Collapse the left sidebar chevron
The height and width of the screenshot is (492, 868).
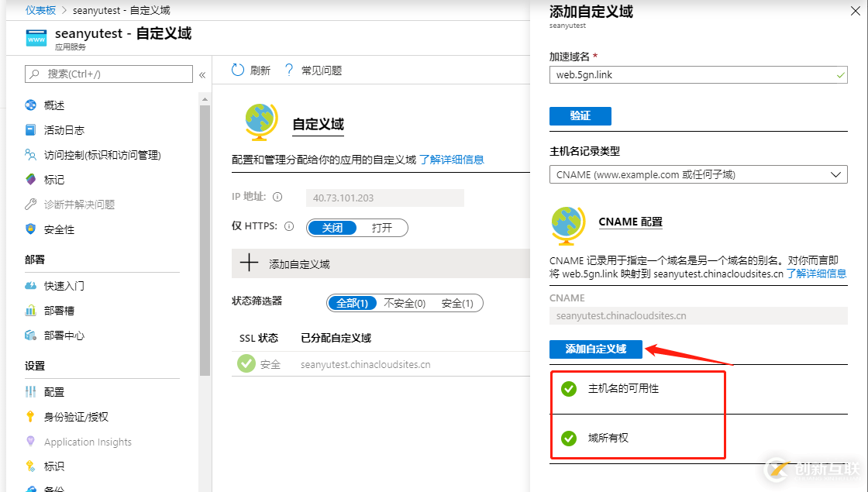pos(202,75)
